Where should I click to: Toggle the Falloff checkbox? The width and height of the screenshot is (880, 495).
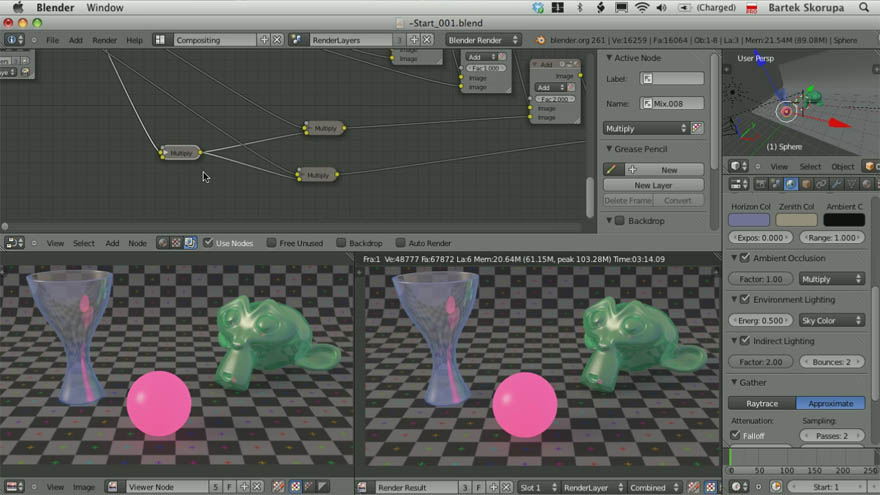pos(735,435)
